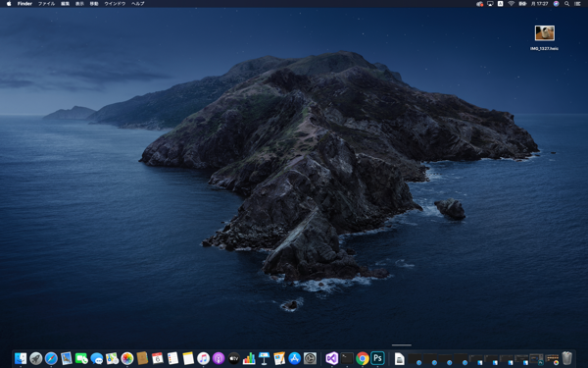
Task: Open Numbers bar chart icon
Action: 249,358
